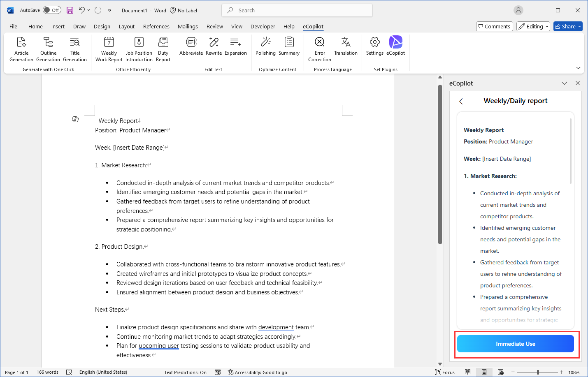Click the Immediate Use button
Viewport: 588px width, 377px height.
515,344
